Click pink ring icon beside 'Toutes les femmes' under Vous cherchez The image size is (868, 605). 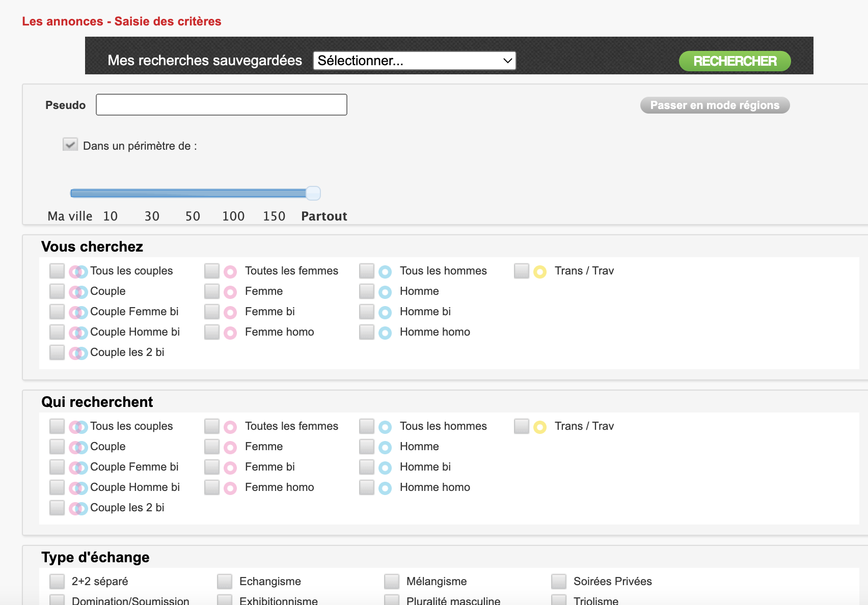(x=230, y=272)
